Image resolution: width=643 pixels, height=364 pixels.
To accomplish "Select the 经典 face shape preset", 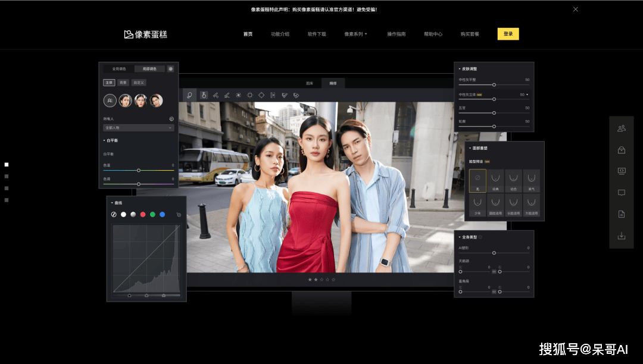I will click(x=495, y=181).
